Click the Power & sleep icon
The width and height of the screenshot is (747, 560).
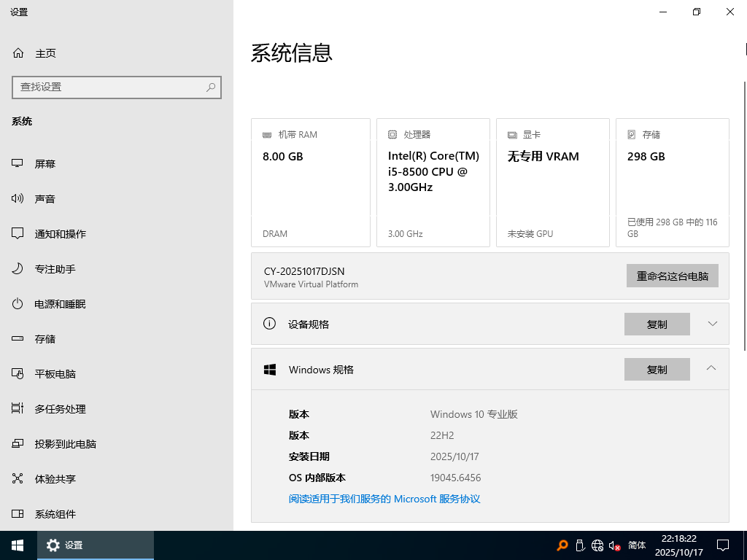18,304
